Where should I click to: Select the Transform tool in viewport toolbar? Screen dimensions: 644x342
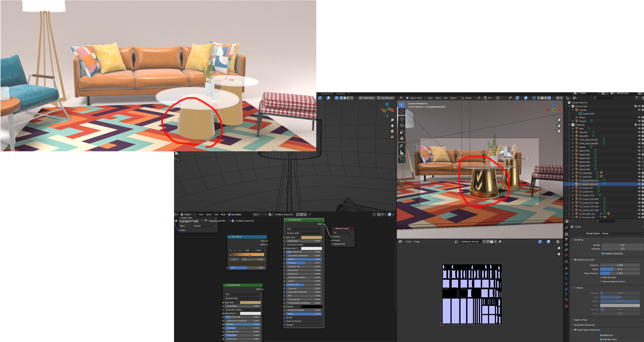pyautogui.click(x=402, y=139)
